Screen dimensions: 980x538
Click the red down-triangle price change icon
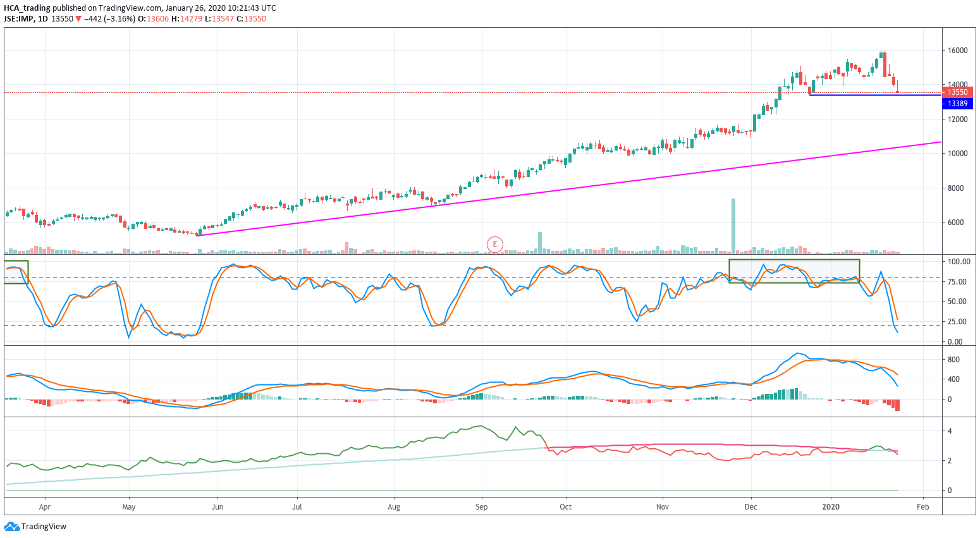click(78, 19)
